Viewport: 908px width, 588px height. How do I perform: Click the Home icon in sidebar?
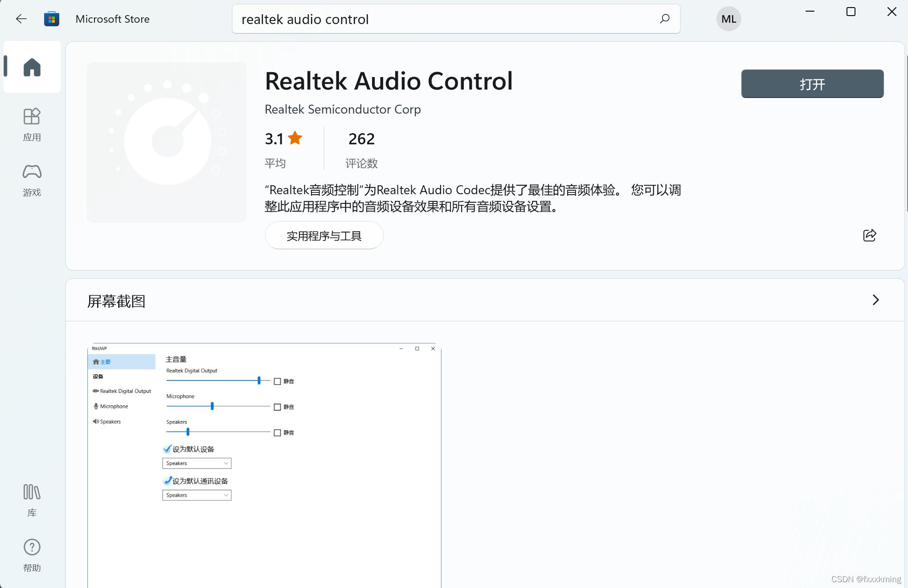click(32, 67)
